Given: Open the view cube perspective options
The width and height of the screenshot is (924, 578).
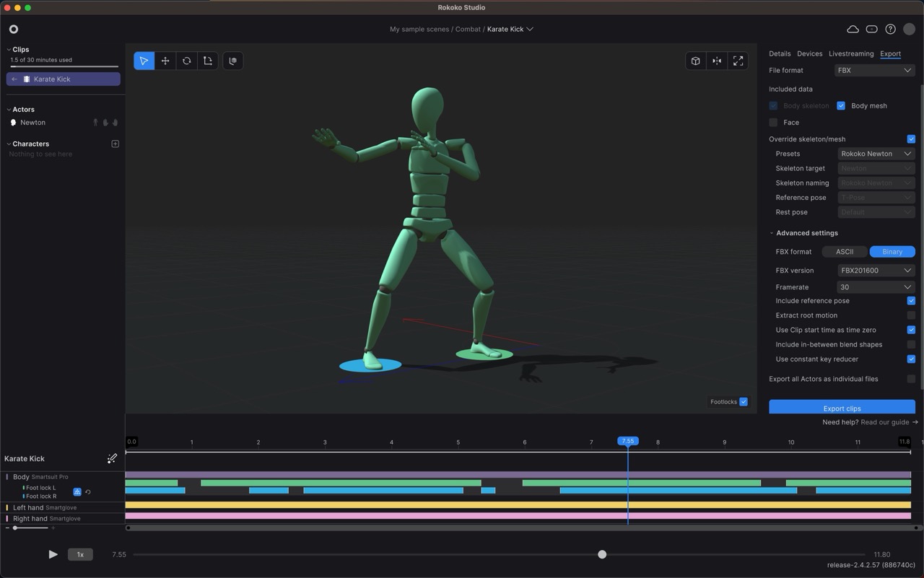Looking at the screenshot, I should point(695,61).
